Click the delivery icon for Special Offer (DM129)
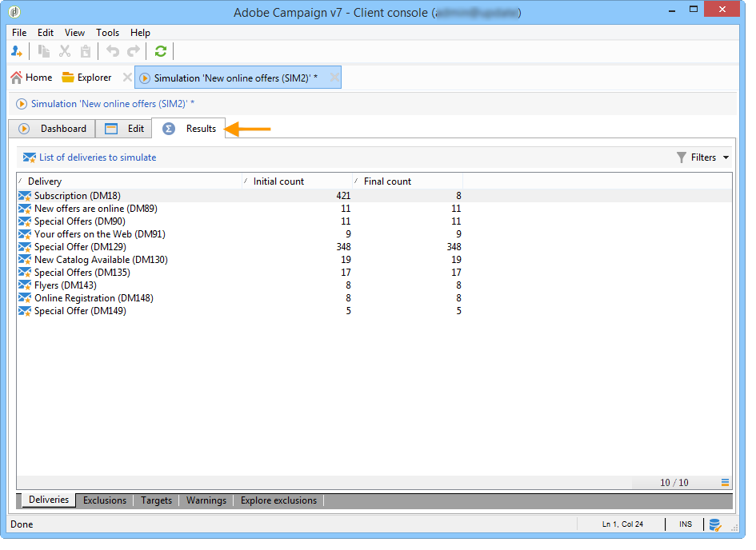This screenshot has height=550, width=756. tap(25, 247)
